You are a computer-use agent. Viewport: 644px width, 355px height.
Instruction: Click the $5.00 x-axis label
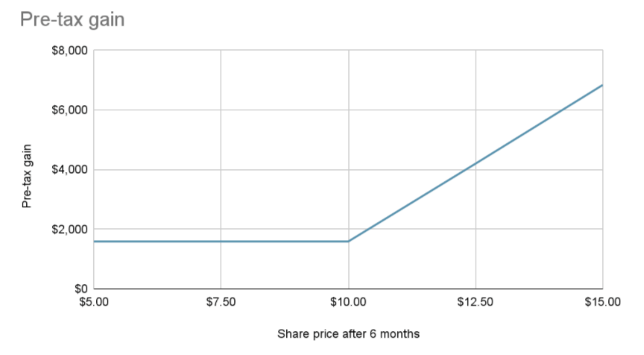[94, 303]
